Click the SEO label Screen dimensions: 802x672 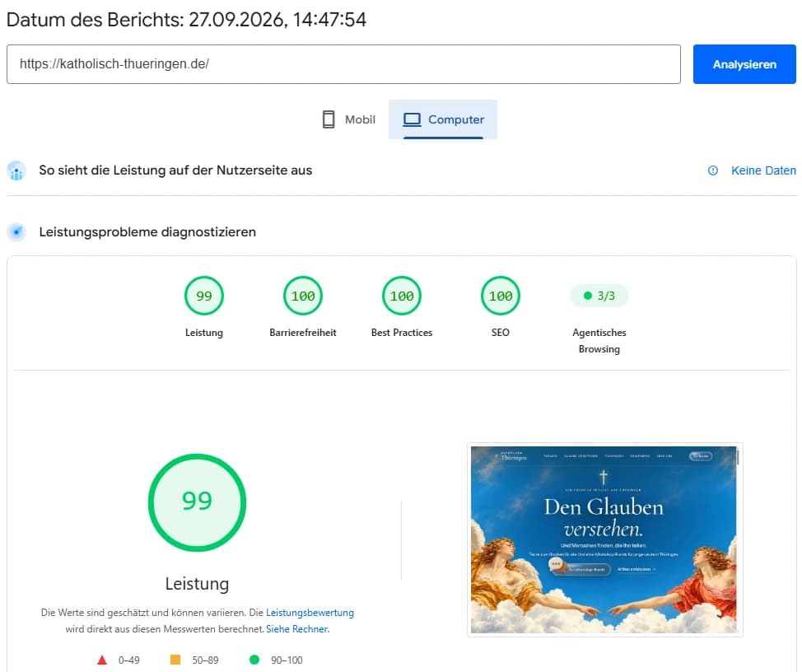pyautogui.click(x=501, y=333)
